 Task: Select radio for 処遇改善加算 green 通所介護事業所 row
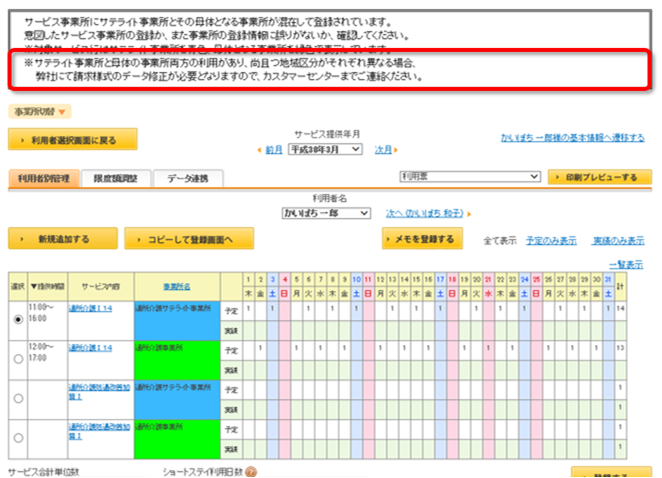point(18,438)
